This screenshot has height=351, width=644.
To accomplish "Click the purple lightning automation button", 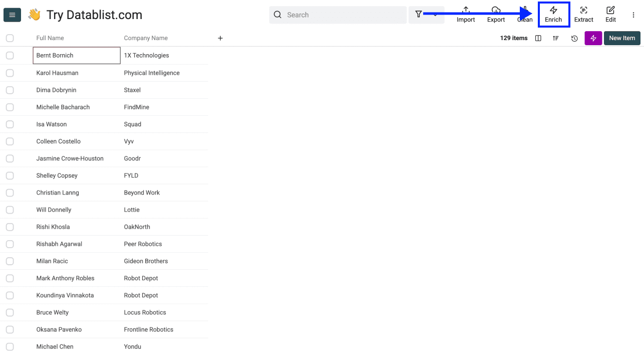I will pyautogui.click(x=593, y=38).
